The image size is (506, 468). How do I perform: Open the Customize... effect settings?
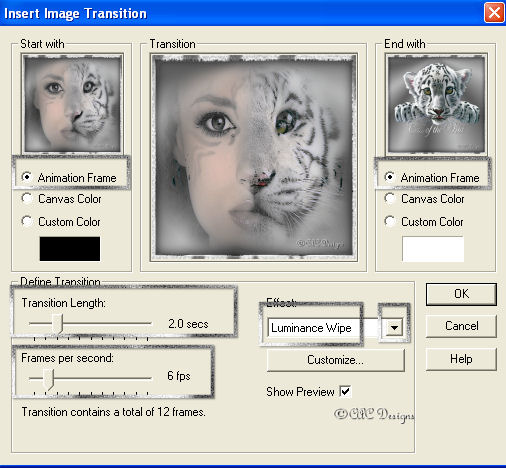335,360
